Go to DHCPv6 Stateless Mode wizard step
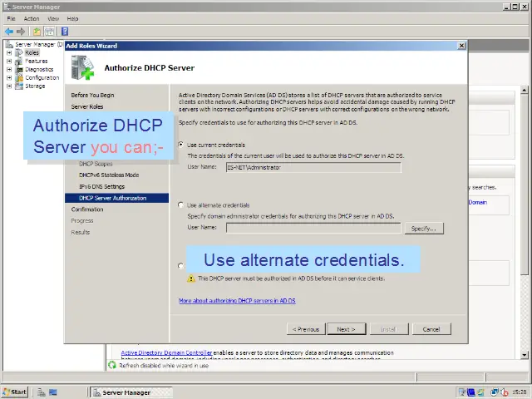This screenshot has height=399, width=532. click(109, 175)
